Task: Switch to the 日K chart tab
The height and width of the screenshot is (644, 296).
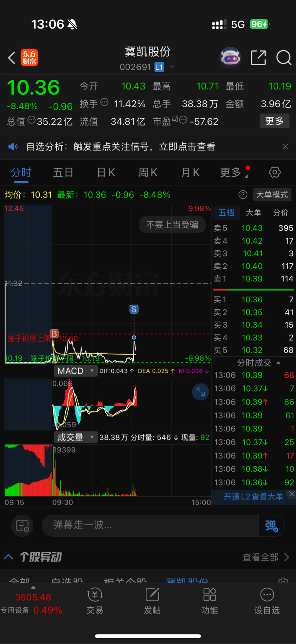Action: 106,172
